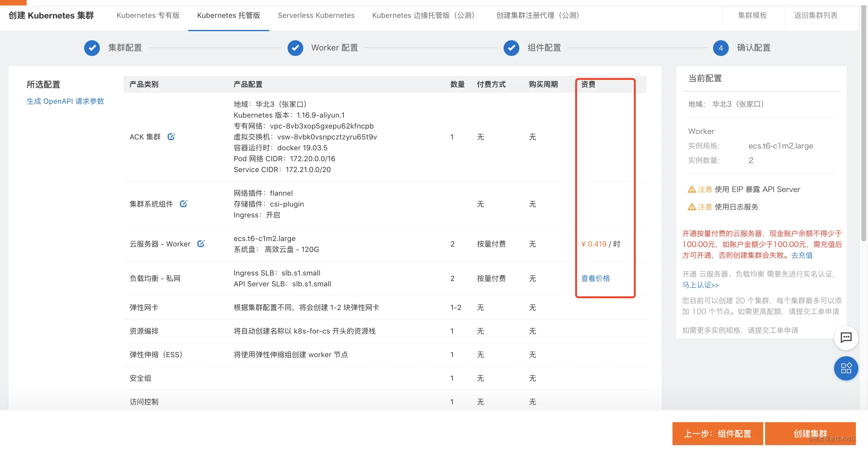
Task: Click the 付费方式 column header
Action: 491,84
